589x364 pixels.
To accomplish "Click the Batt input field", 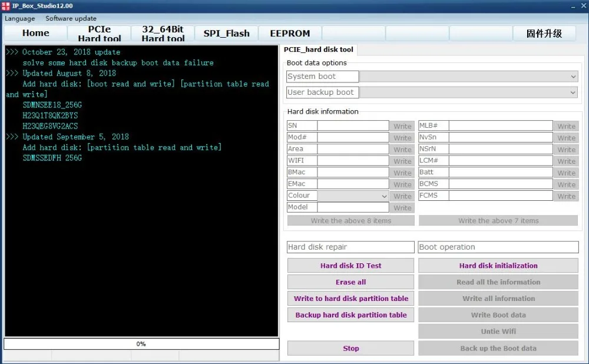I will (x=501, y=172).
